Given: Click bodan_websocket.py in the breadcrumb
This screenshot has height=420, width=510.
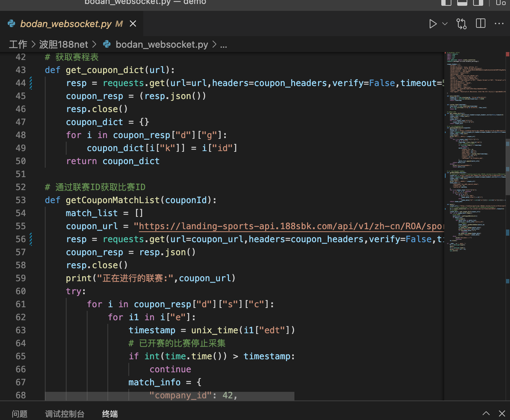Looking at the screenshot, I should (162, 44).
